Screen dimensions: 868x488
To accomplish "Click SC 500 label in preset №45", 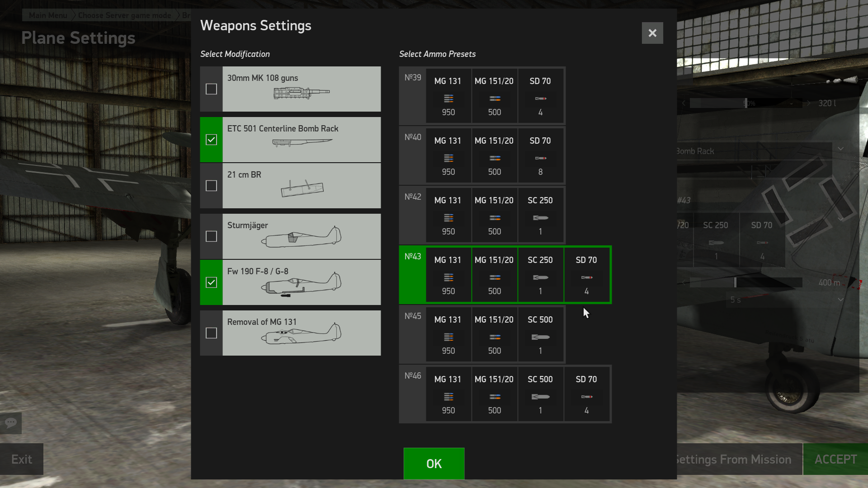I will 540,319.
